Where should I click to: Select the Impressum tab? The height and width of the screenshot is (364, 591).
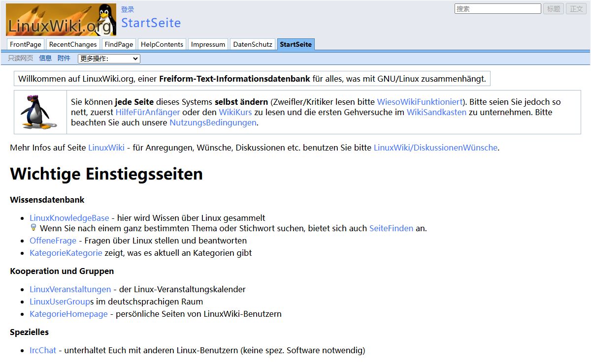pyautogui.click(x=208, y=44)
